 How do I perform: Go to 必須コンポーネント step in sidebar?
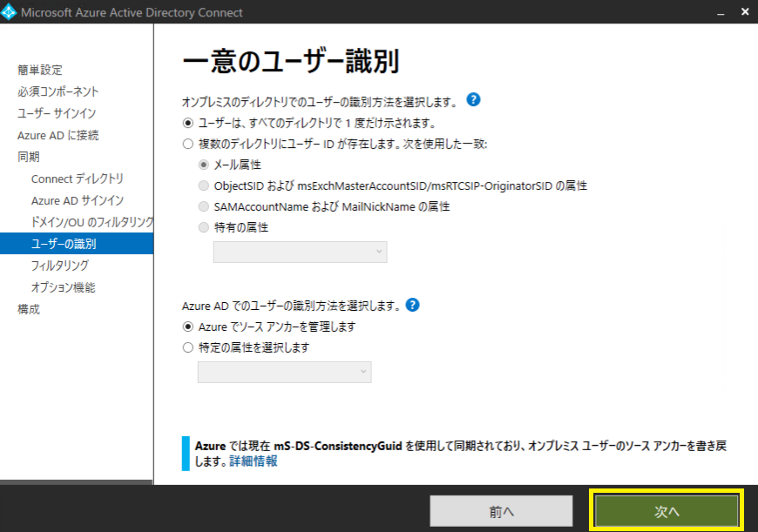[58, 91]
